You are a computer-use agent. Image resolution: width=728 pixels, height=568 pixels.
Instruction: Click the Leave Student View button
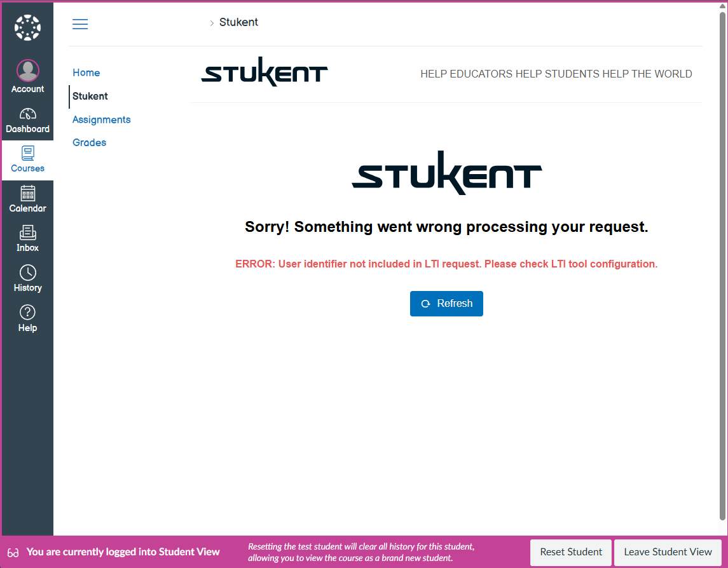click(x=668, y=552)
